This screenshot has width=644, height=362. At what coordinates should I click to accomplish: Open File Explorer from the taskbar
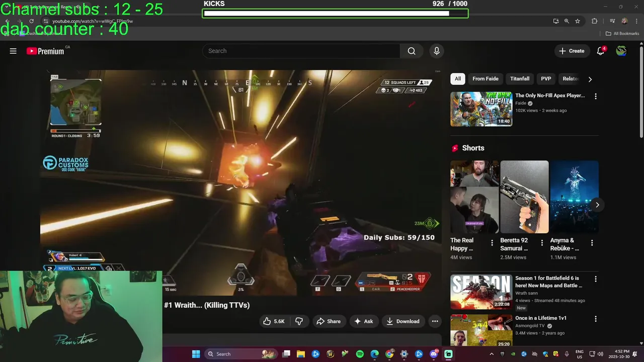click(301, 354)
